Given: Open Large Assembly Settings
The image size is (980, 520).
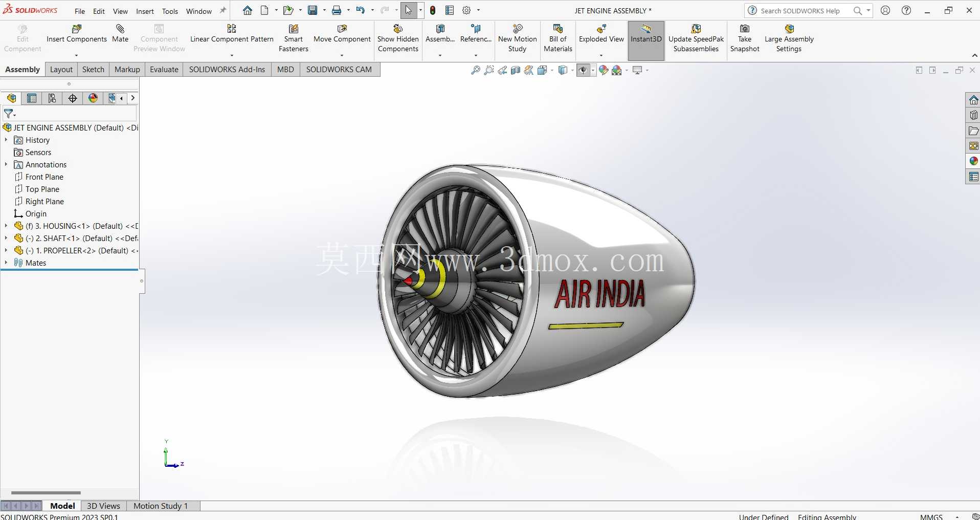Looking at the screenshot, I should pos(789,38).
